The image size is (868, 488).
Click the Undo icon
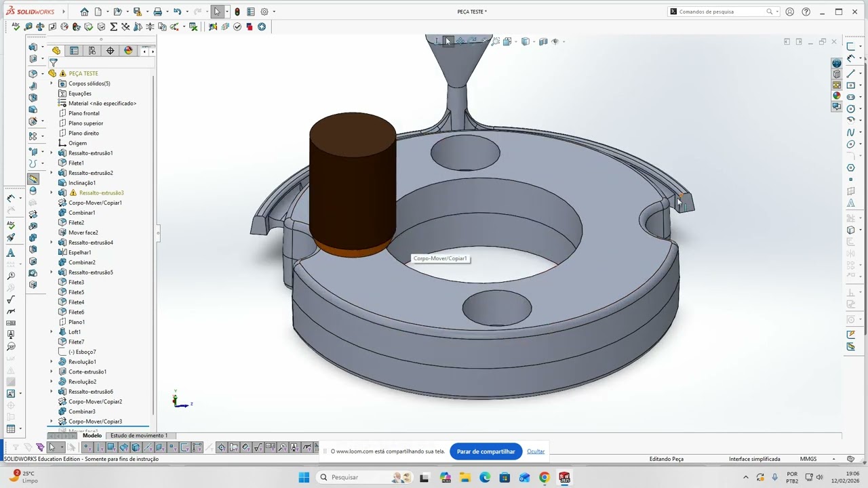click(x=177, y=12)
